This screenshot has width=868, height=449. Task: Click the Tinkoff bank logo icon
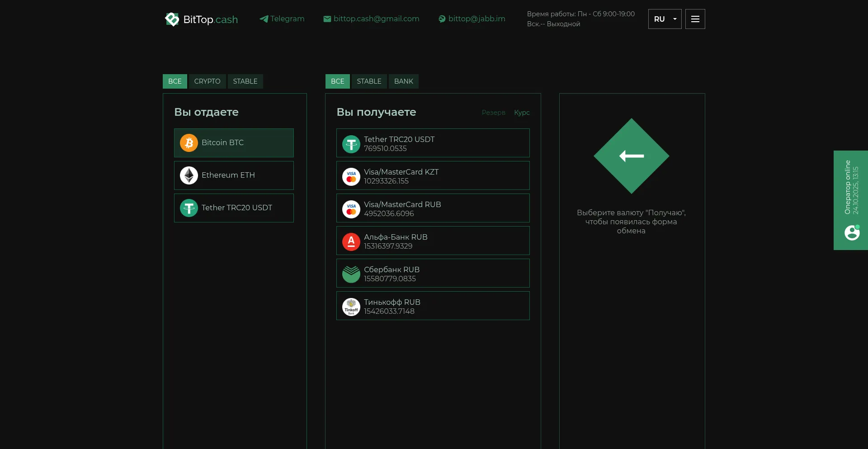[351, 307]
